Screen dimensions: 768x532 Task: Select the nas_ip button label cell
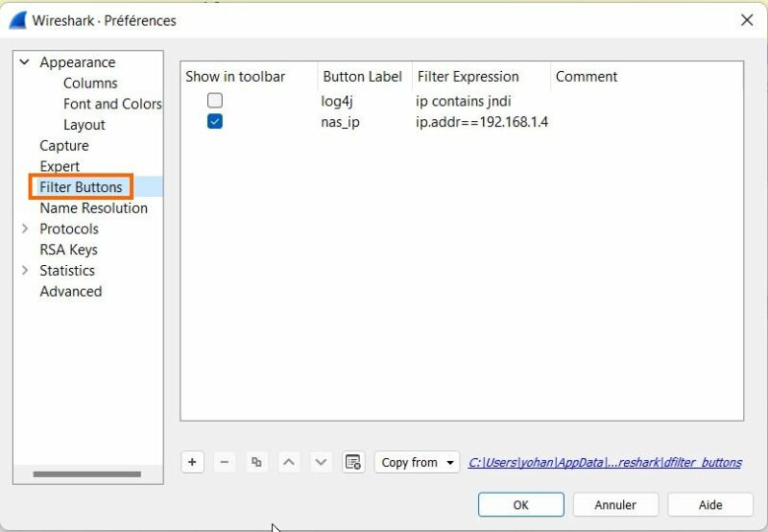[x=341, y=122]
